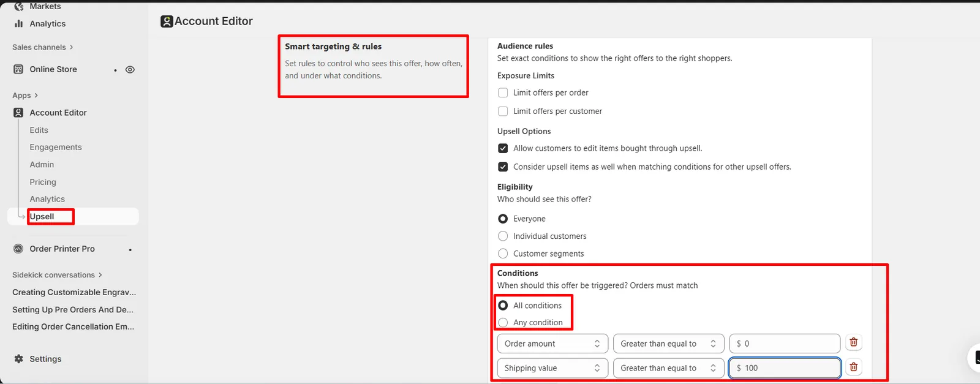Open operator dropdown in Order amount row
The image size is (980, 384).
click(668, 344)
